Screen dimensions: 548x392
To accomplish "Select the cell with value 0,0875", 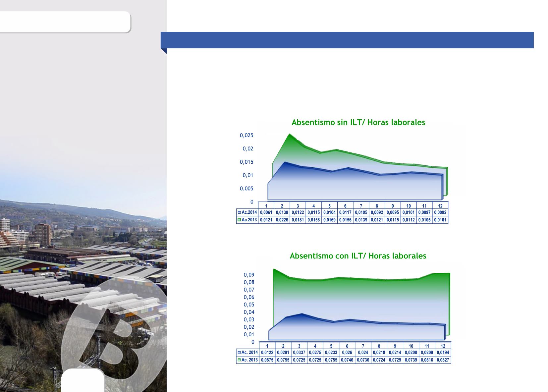I will 267,360.
